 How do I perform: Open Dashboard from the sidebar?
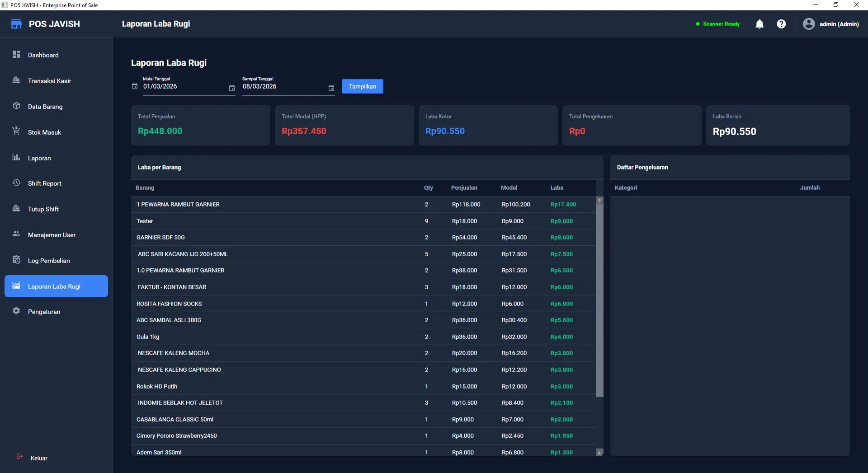tap(43, 55)
